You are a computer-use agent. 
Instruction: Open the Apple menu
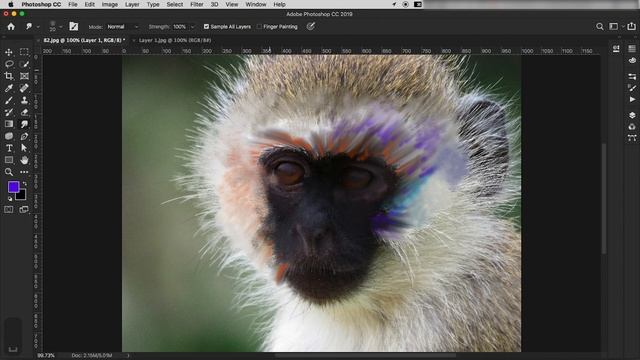pyautogui.click(x=11, y=4)
